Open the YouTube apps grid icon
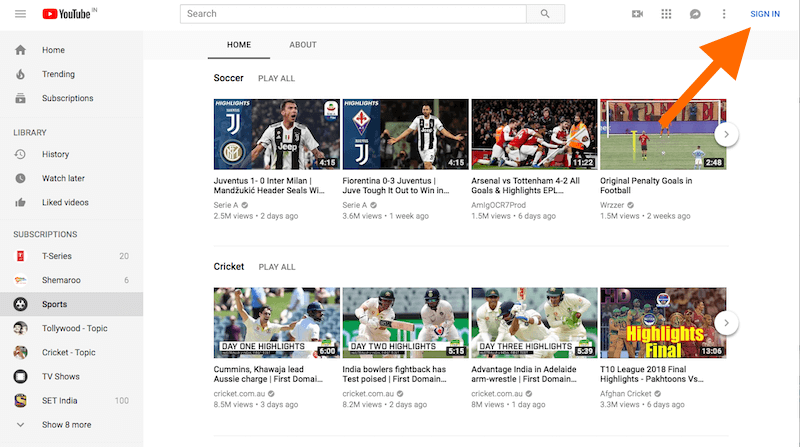The height and width of the screenshot is (447, 800). click(666, 14)
